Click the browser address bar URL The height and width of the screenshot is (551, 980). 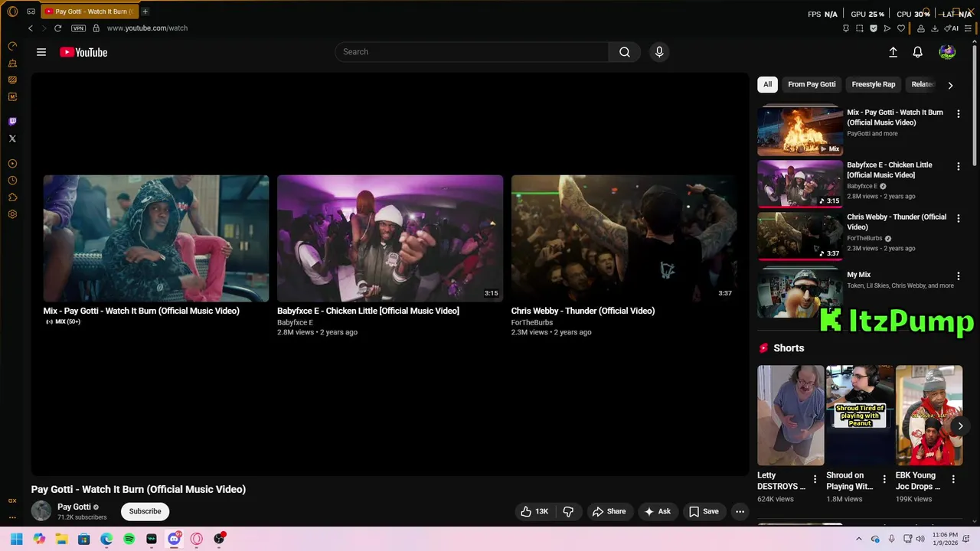pos(147,28)
